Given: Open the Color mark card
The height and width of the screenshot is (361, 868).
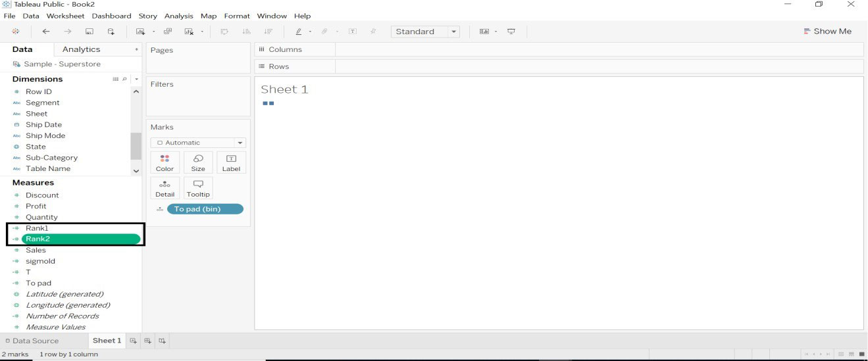Looking at the screenshot, I should click(165, 162).
